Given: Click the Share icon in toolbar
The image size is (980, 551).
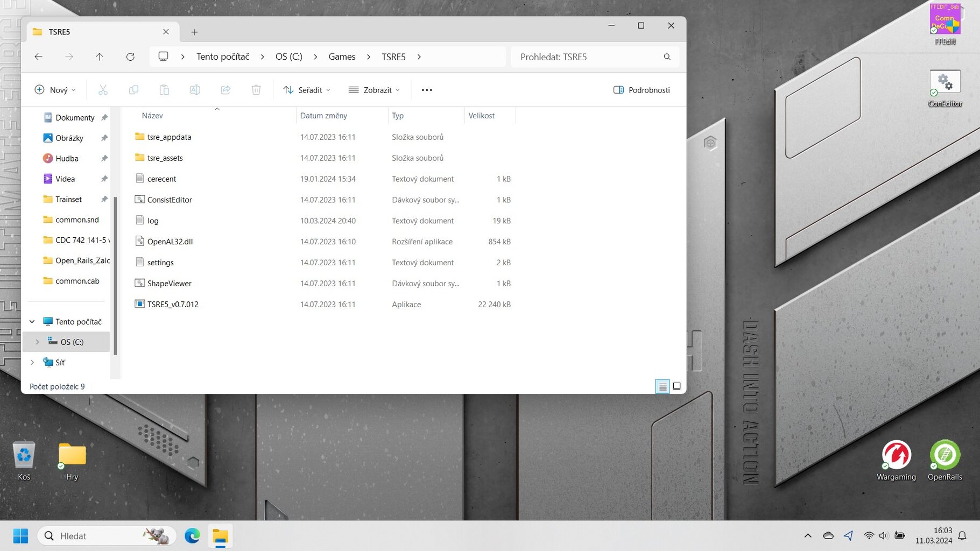Looking at the screenshot, I should tap(225, 90).
